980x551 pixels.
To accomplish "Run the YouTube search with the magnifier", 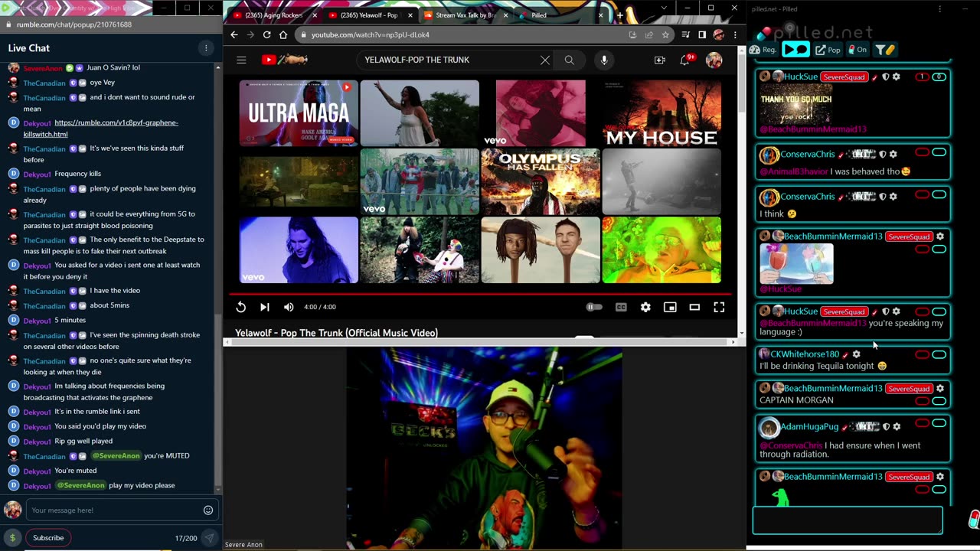I will [x=569, y=60].
